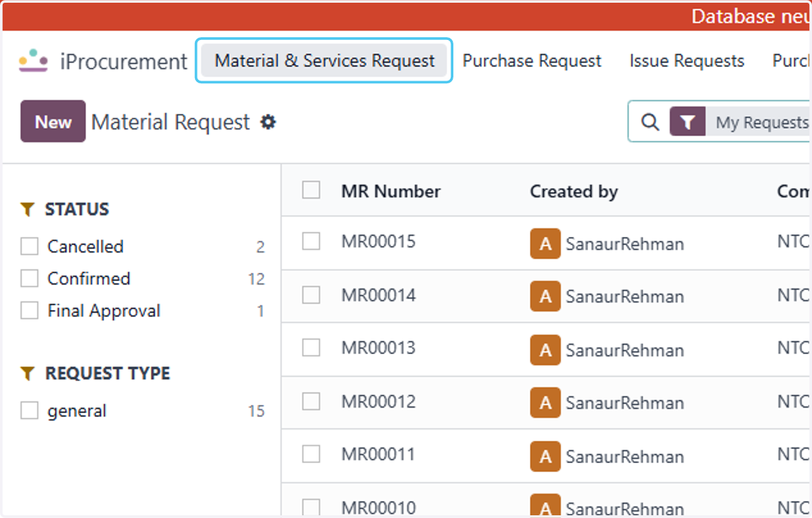Viewport: 812px width, 518px height.
Task: Click the iProcurement app logo icon
Action: 33,61
